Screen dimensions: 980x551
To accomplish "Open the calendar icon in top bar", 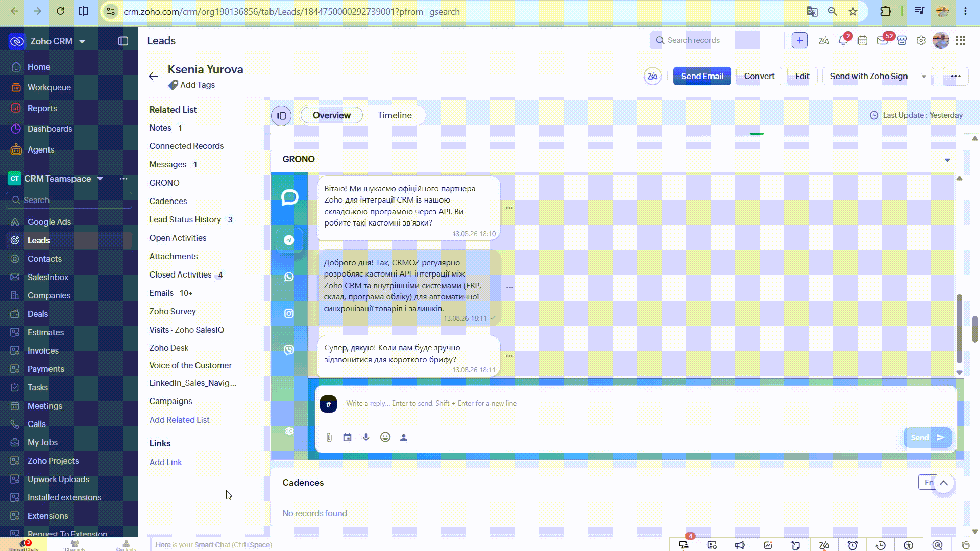I will coord(863,40).
